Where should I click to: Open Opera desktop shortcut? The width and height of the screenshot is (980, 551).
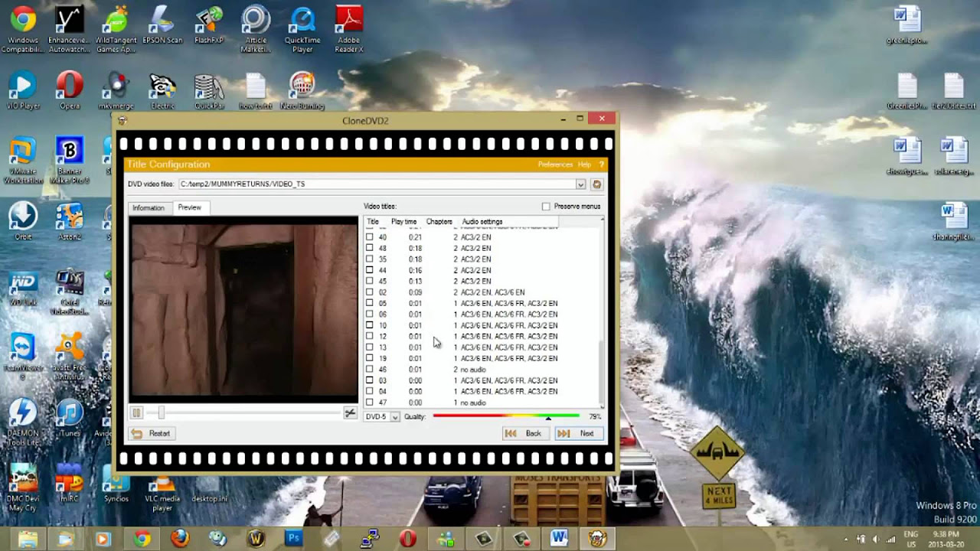click(70, 90)
